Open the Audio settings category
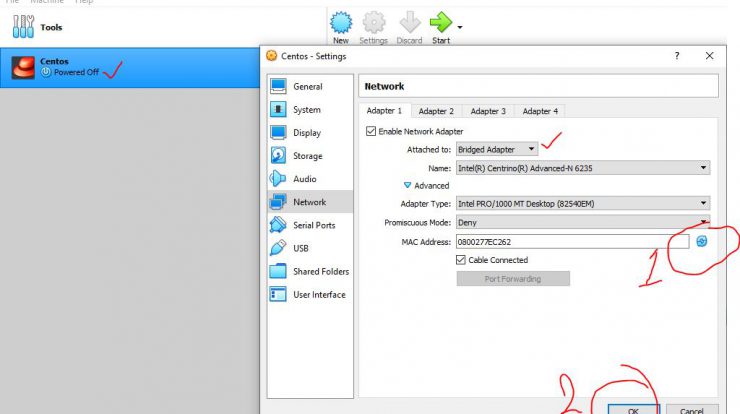This screenshot has height=414, width=740. tap(310, 179)
